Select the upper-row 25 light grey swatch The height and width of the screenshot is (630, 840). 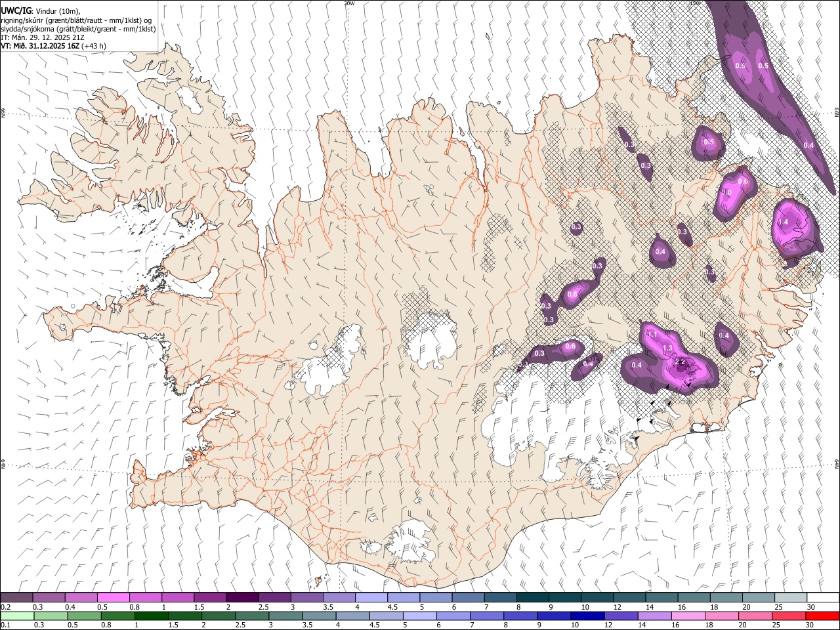tap(791, 597)
